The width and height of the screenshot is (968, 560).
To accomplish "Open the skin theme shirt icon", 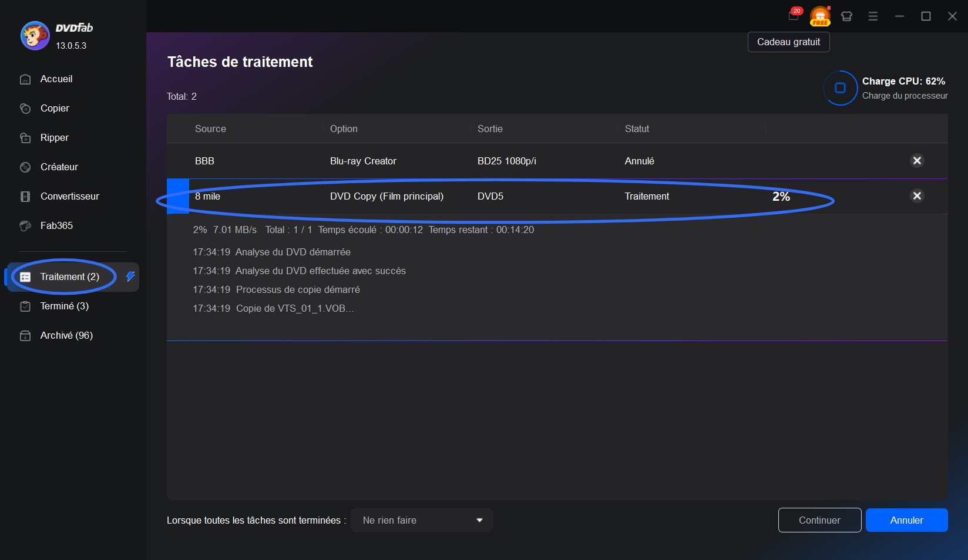I will [846, 16].
